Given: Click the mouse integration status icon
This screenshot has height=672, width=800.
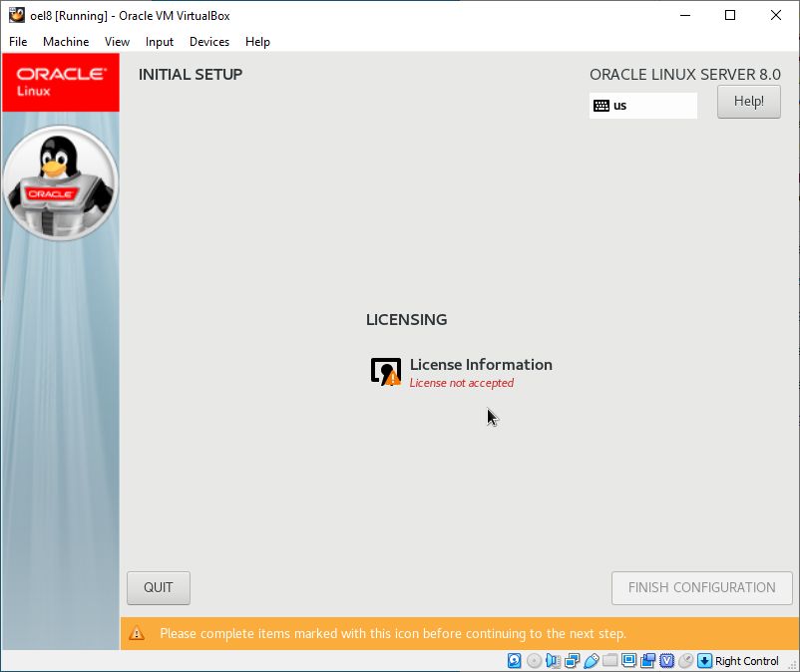Looking at the screenshot, I should (685, 661).
